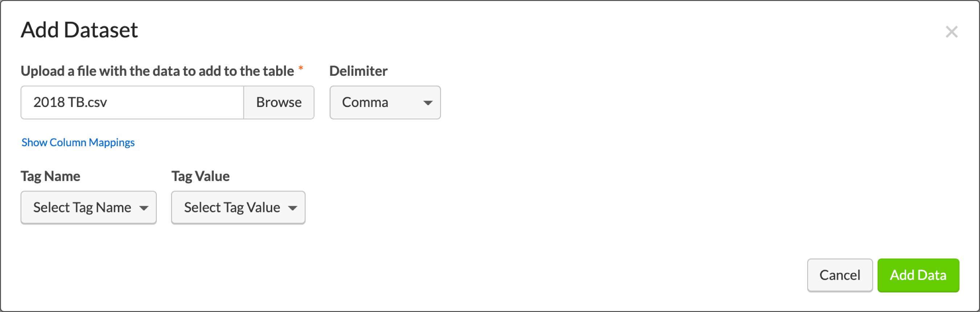The width and height of the screenshot is (980, 312).
Task: Click Cancel to dismiss the dialog
Action: tap(839, 275)
